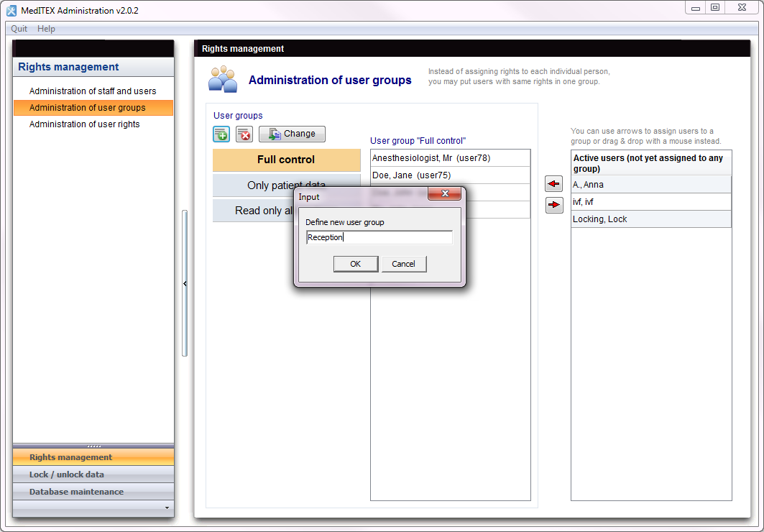Click the left arrow to assign user
Viewport: 764px width, 532px height.
click(x=553, y=184)
